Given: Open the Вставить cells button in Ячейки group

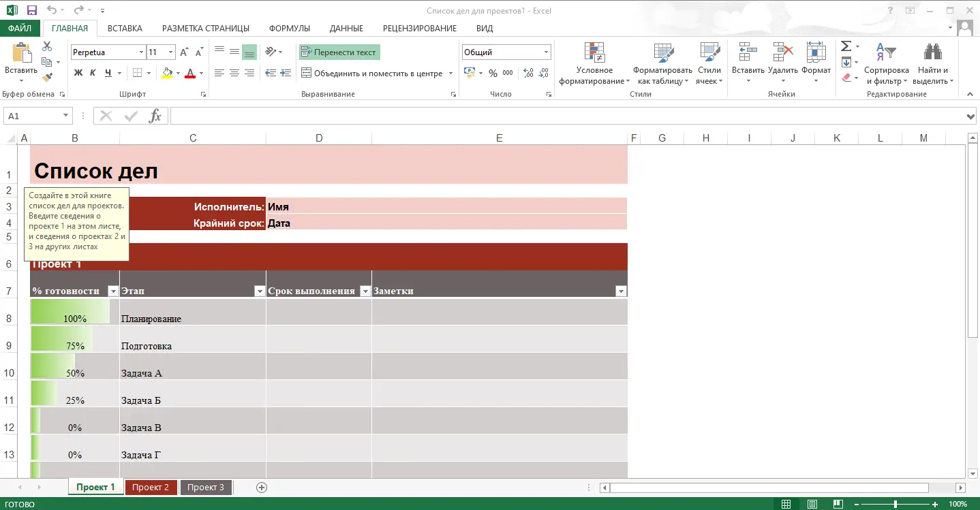Looking at the screenshot, I should pyautogui.click(x=748, y=64).
